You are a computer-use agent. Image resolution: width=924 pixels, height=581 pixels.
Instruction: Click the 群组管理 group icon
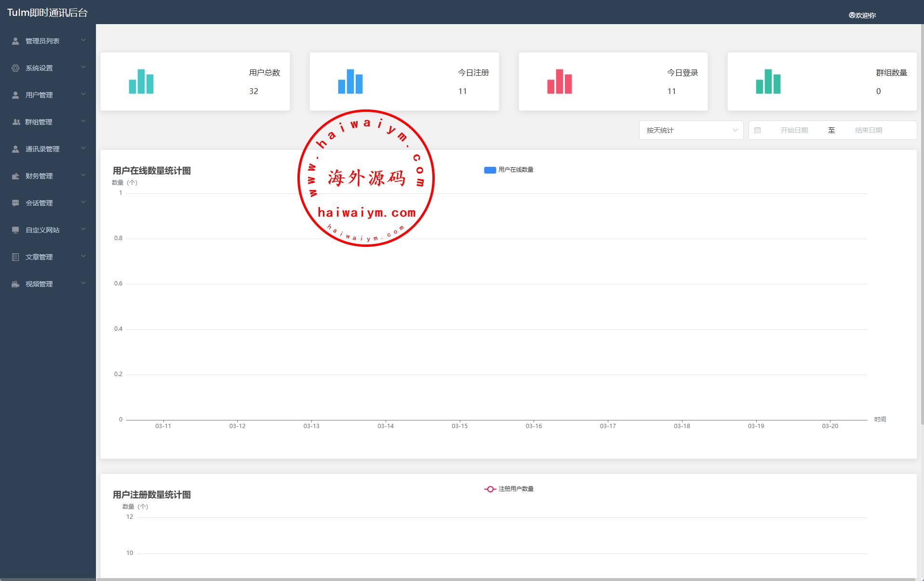point(15,122)
